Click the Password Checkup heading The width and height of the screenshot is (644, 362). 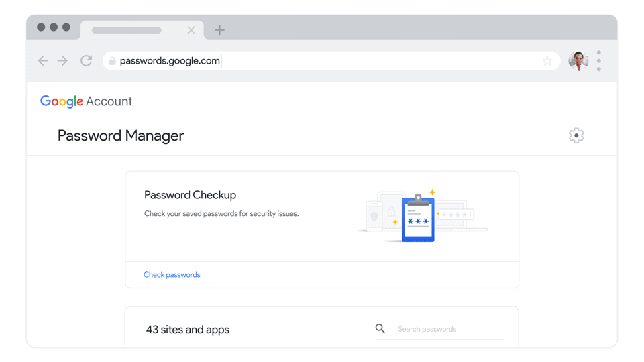click(190, 195)
